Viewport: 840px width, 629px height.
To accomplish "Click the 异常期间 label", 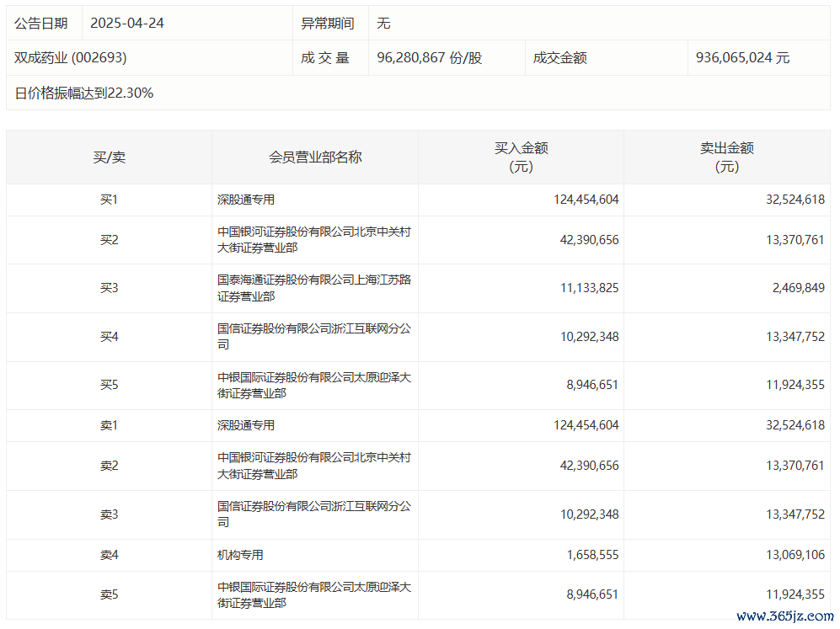I will [x=327, y=24].
